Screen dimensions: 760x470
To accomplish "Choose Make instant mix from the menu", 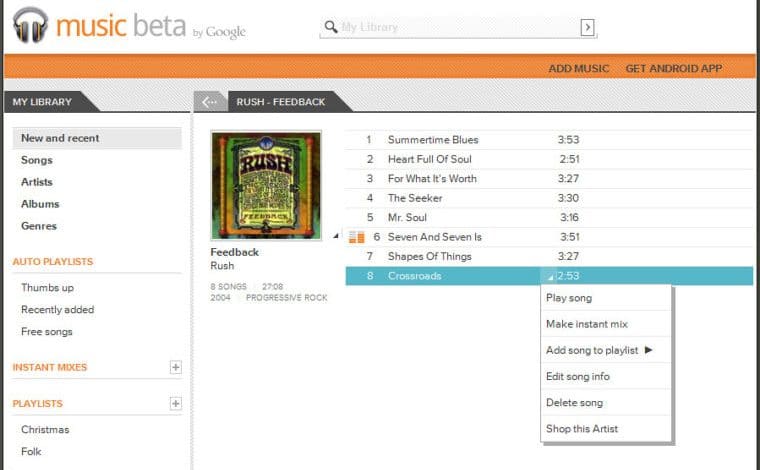I will (x=606, y=324).
